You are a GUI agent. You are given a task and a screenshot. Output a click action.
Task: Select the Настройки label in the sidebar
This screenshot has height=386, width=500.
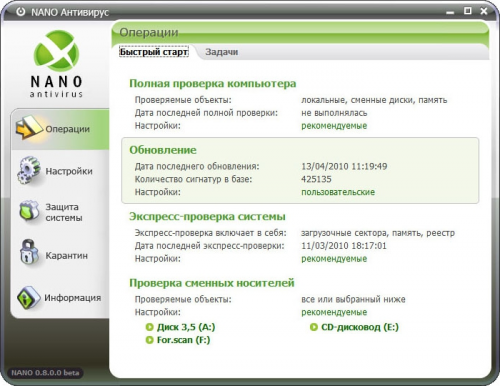(x=69, y=171)
